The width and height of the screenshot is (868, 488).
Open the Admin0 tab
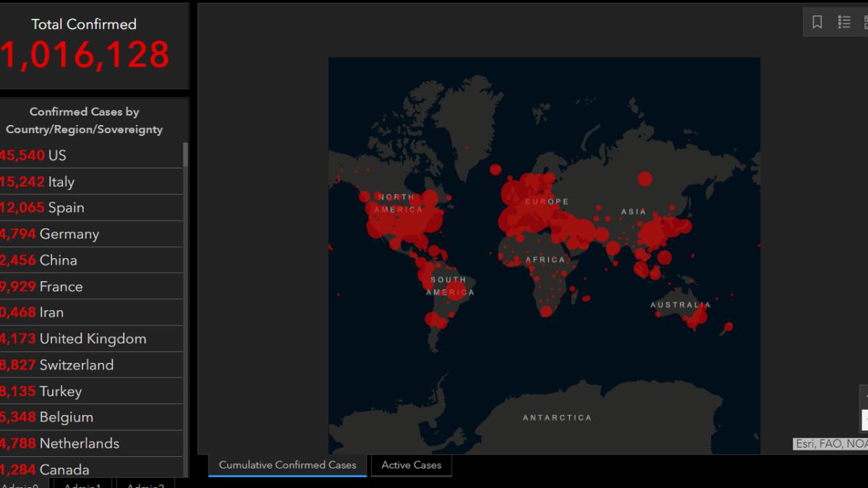(22, 485)
